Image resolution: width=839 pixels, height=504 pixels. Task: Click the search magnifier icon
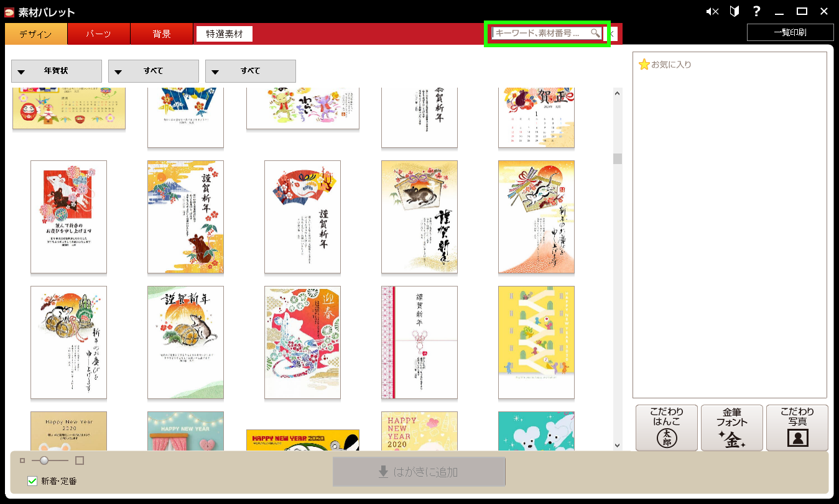coord(595,33)
